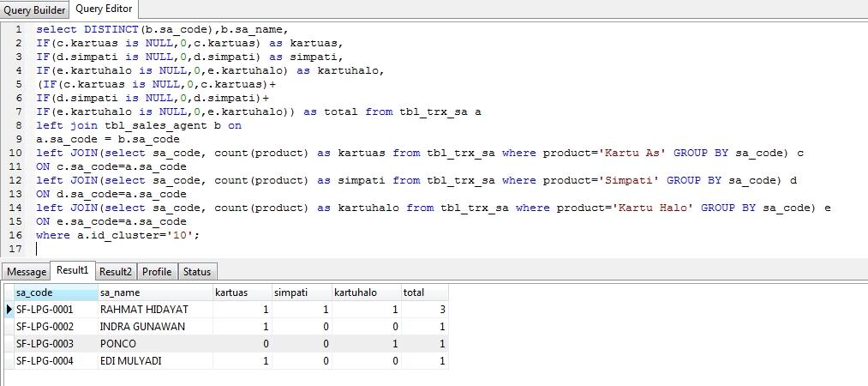The height and width of the screenshot is (386, 868).
Task: Switch to the Query Builder tab
Action: coord(34,9)
